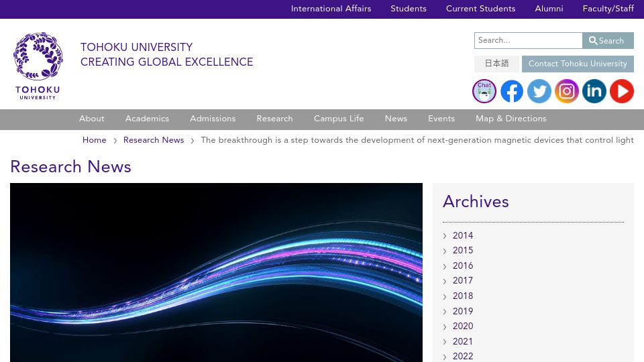Open the Twitter bird icon
Viewport: 644px width, 362px height.
539,91
